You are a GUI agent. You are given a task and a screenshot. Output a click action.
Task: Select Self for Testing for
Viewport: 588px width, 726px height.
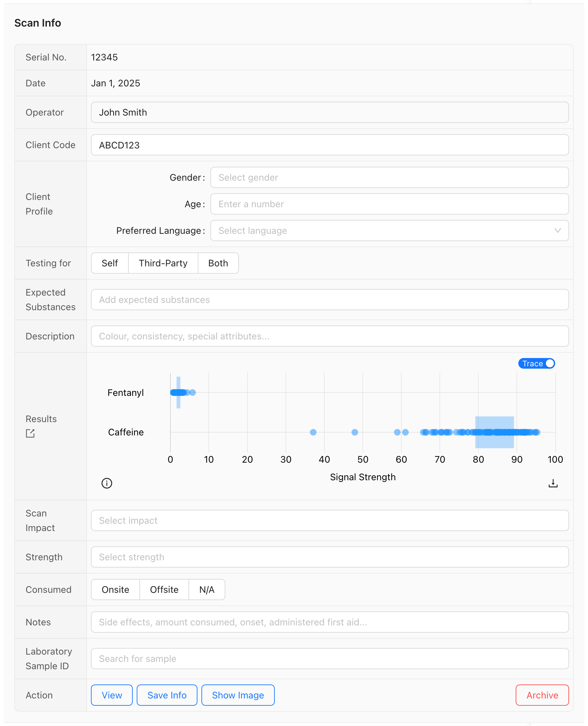click(110, 263)
